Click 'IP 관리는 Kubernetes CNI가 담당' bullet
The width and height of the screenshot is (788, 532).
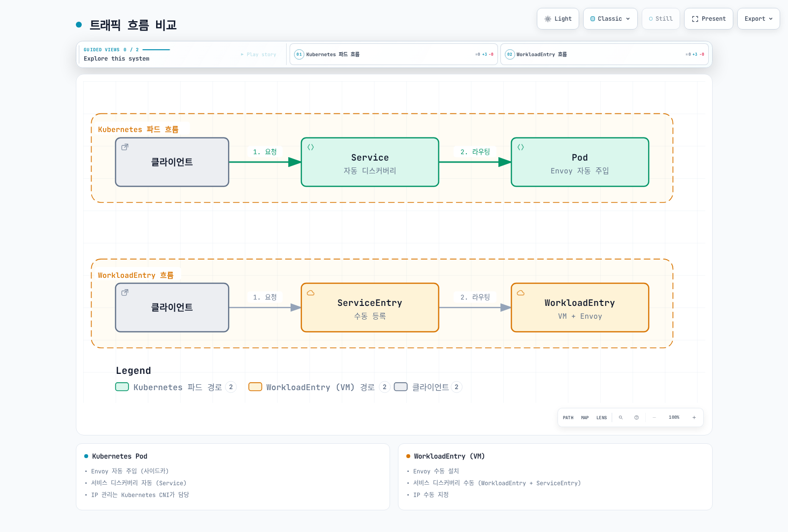click(140, 495)
